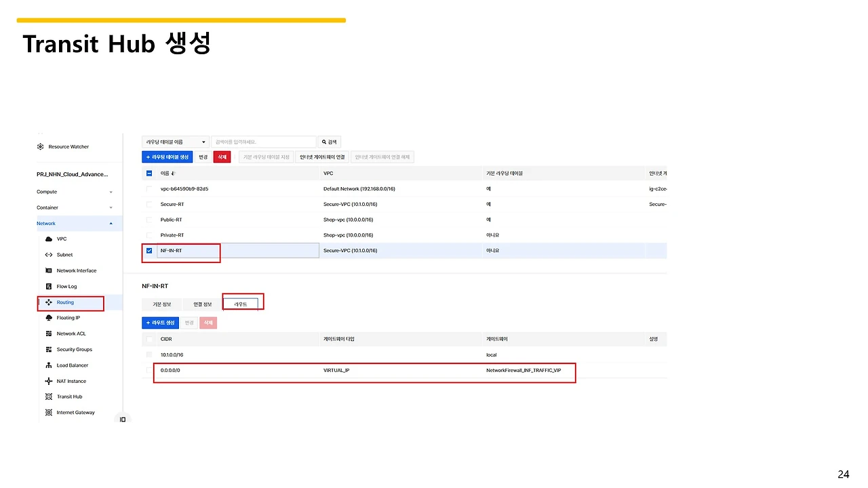Click the Internet Gateway icon
This screenshot has width=868, height=488.
click(x=49, y=413)
